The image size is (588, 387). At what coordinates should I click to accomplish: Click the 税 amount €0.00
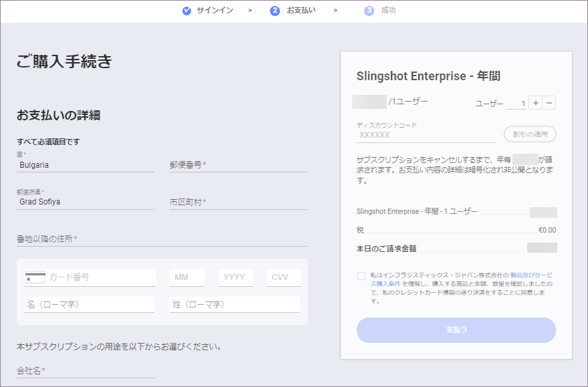tap(547, 230)
